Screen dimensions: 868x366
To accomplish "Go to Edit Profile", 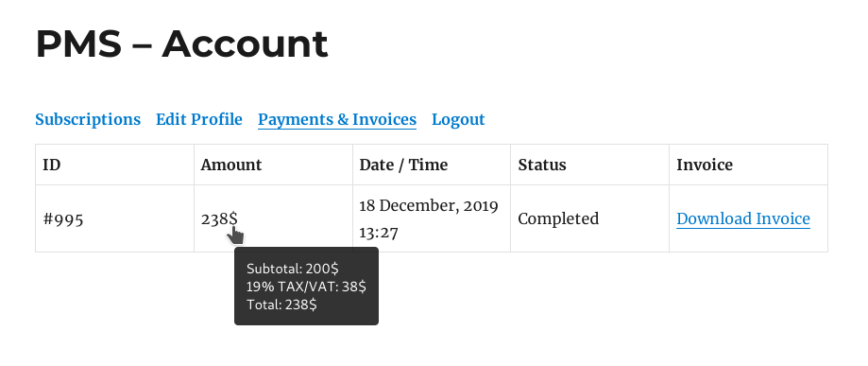I will click(199, 120).
